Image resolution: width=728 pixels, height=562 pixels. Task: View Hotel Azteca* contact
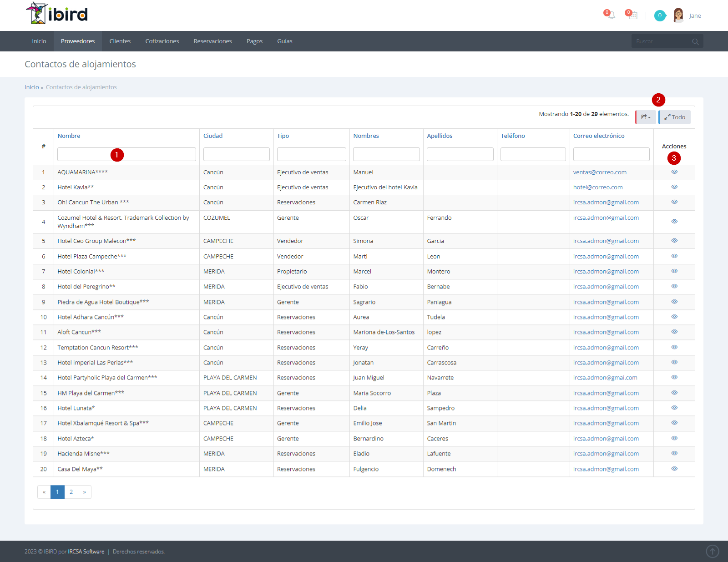pyautogui.click(x=674, y=438)
